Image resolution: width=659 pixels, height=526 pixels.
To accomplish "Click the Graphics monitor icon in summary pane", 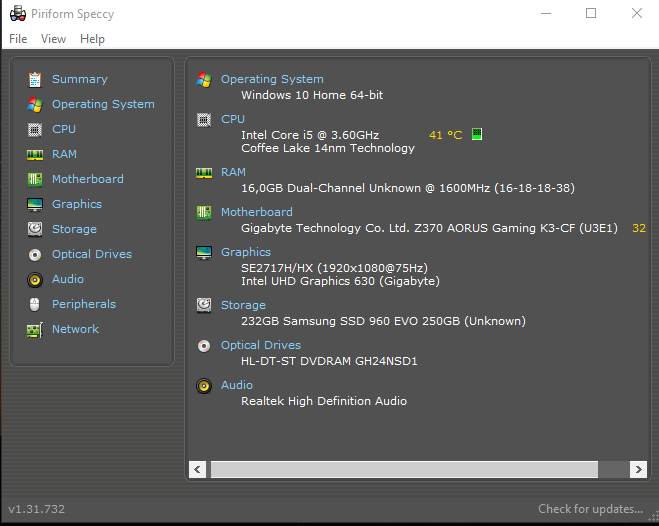I will pyautogui.click(x=204, y=252).
